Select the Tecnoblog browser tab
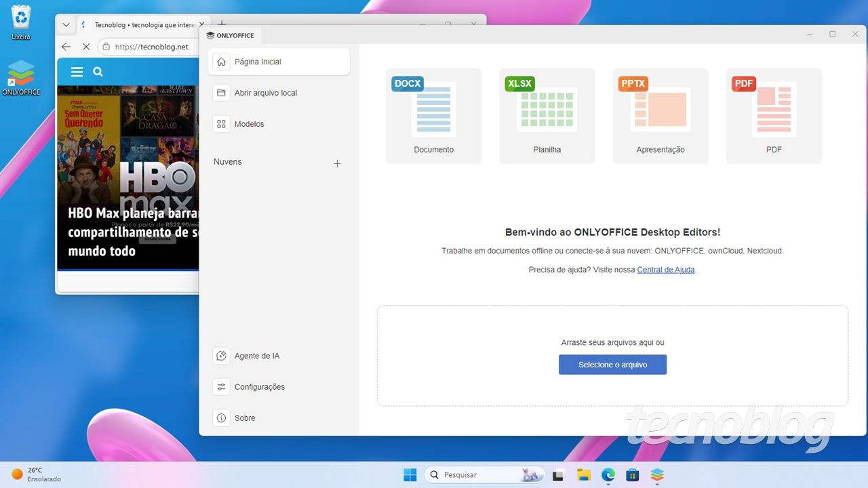The width and height of the screenshot is (868, 488). [x=139, y=24]
